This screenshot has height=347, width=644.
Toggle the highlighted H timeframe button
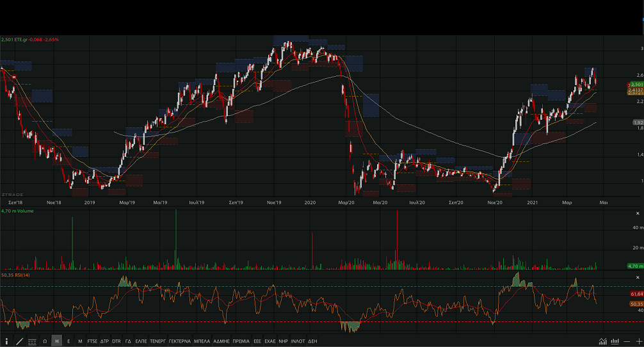pyautogui.click(x=57, y=342)
